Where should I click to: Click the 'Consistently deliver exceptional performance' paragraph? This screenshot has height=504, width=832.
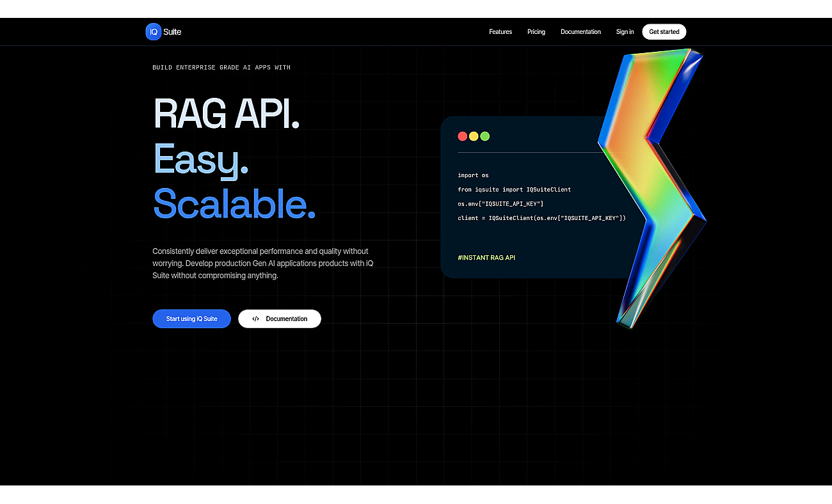[x=262, y=264]
